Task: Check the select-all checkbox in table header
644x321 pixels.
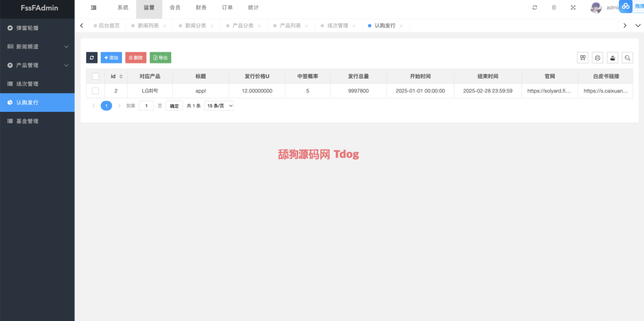Action: click(x=96, y=76)
